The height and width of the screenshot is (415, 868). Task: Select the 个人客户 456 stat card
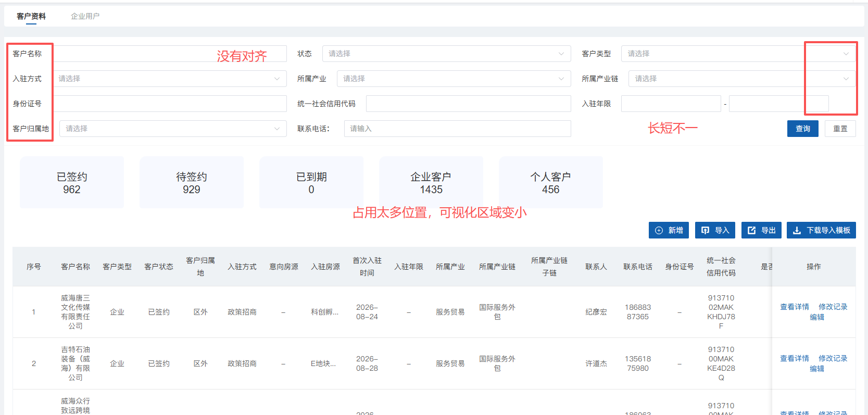coord(551,182)
